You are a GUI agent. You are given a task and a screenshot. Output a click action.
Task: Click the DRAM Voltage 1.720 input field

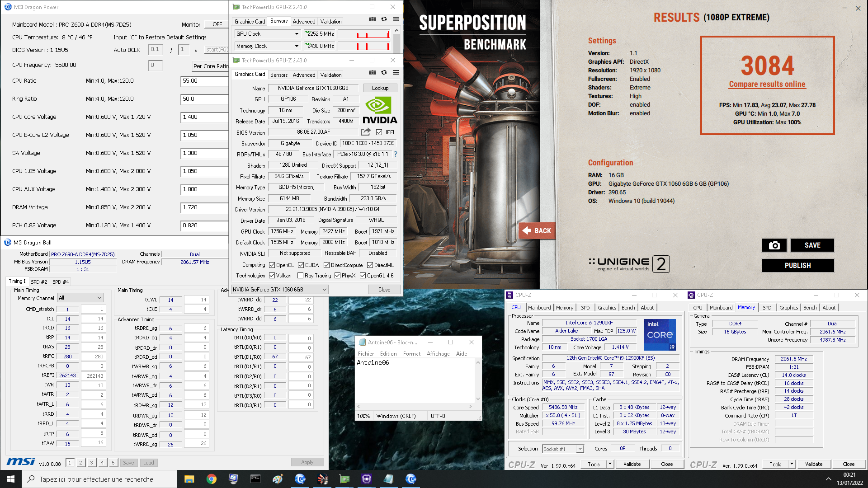pyautogui.click(x=204, y=207)
